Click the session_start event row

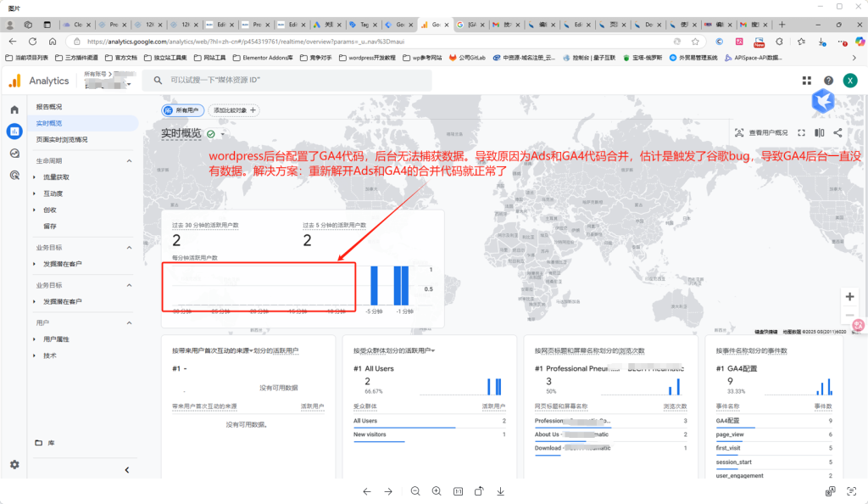774,462
